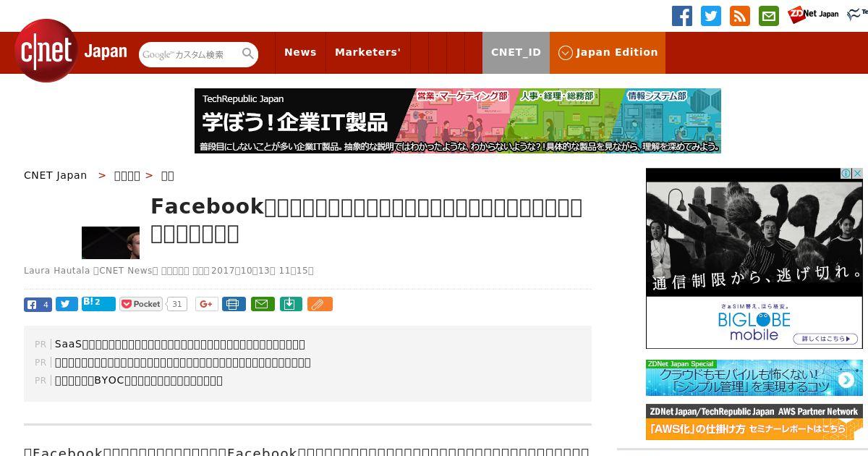Viewport: 868px width, 456px height.
Task: Open the PR link mentioning BYOC
Action: (139, 380)
